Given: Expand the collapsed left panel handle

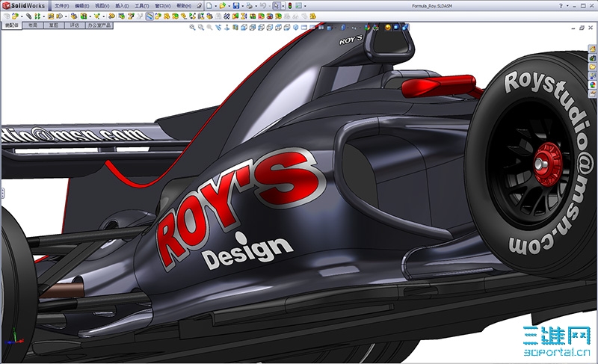Looking at the screenshot, I should [x=2, y=193].
